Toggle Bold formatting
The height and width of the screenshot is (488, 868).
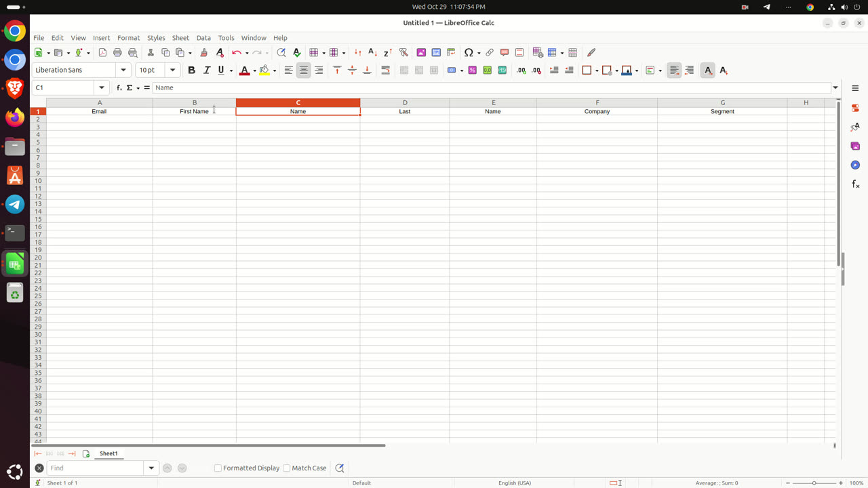click(x=191, y=70)
